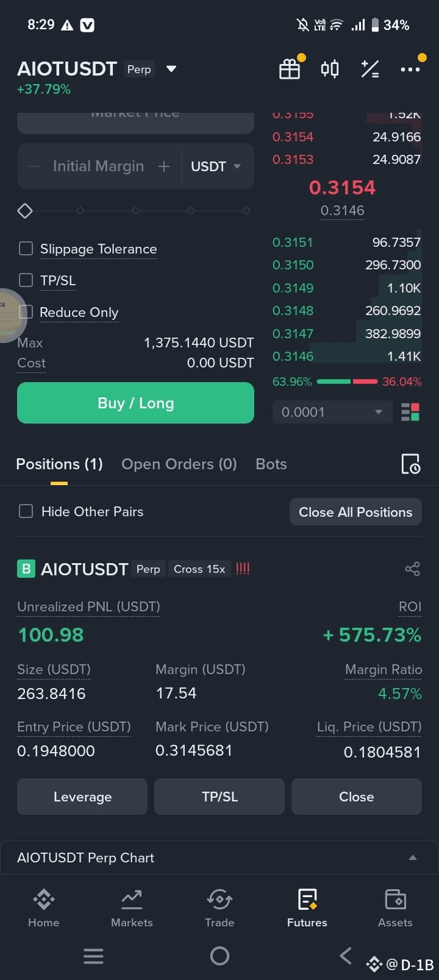Viewport: 439px width, 980px height.
Task: Open the futures calculator icon
Action: pos(370,69)
